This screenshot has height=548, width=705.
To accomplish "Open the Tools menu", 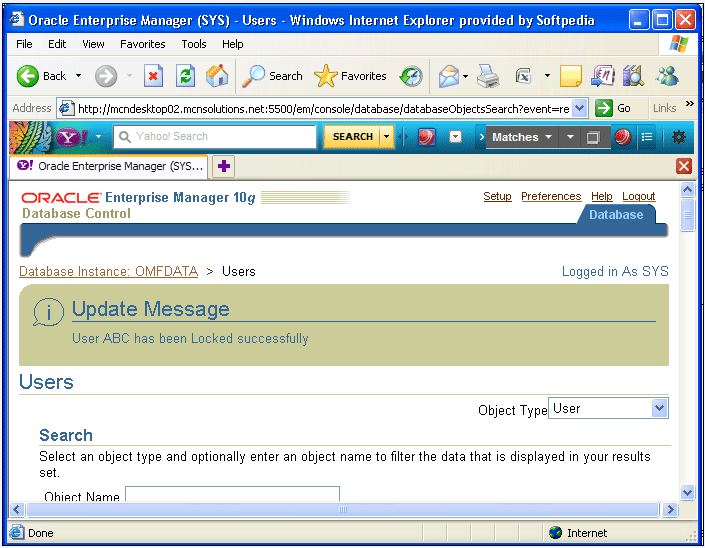I will [194, 44].
